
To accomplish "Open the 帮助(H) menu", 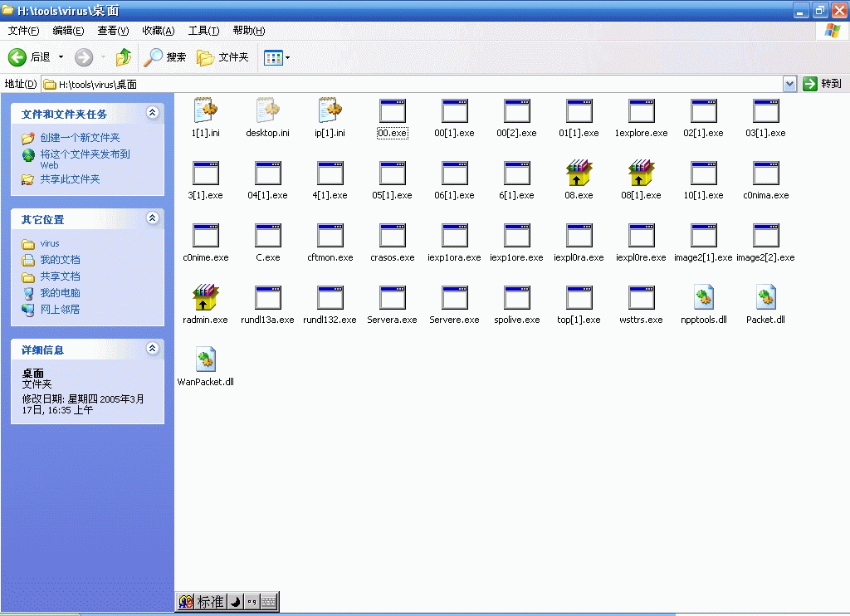I will tap(249, 31).
